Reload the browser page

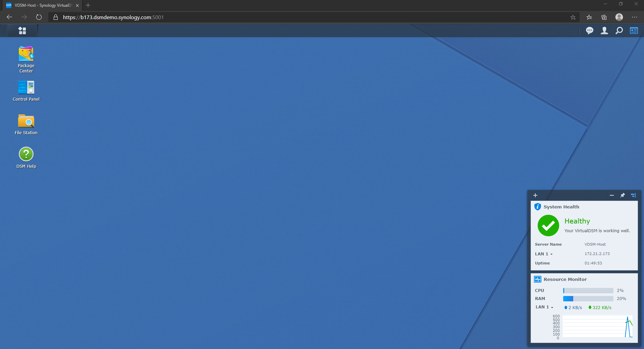click(x=39, y=17)
